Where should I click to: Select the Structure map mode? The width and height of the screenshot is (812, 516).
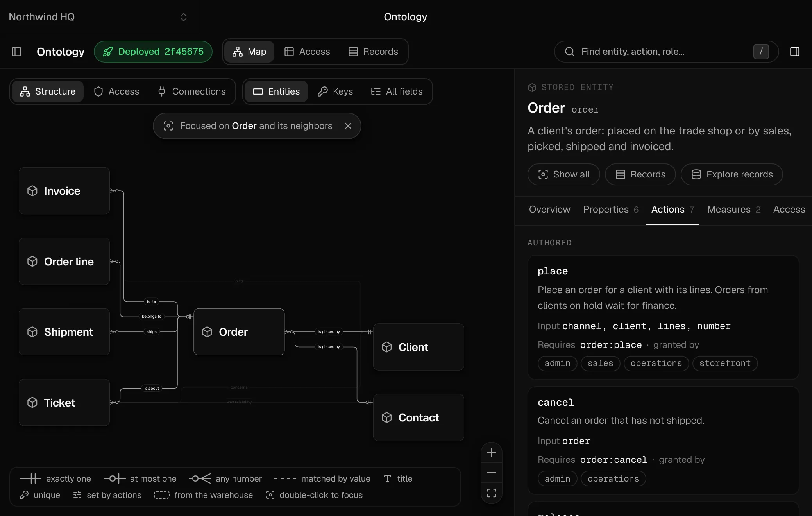48,91
